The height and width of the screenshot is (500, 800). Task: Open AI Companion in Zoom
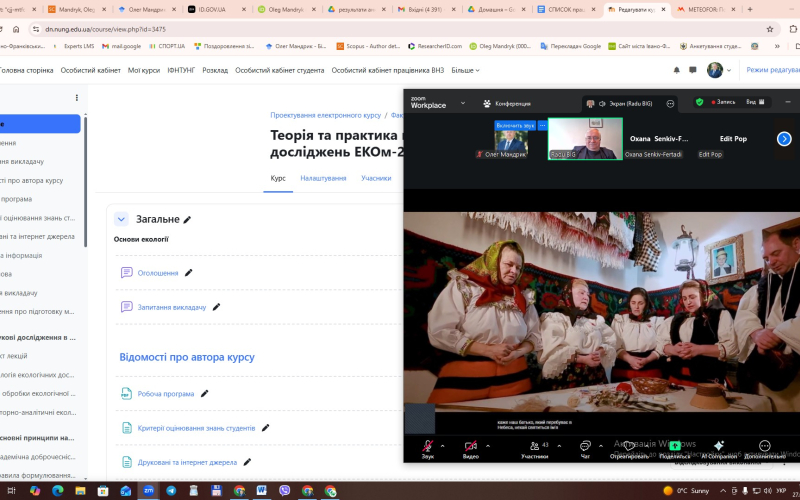click(718, 446)
